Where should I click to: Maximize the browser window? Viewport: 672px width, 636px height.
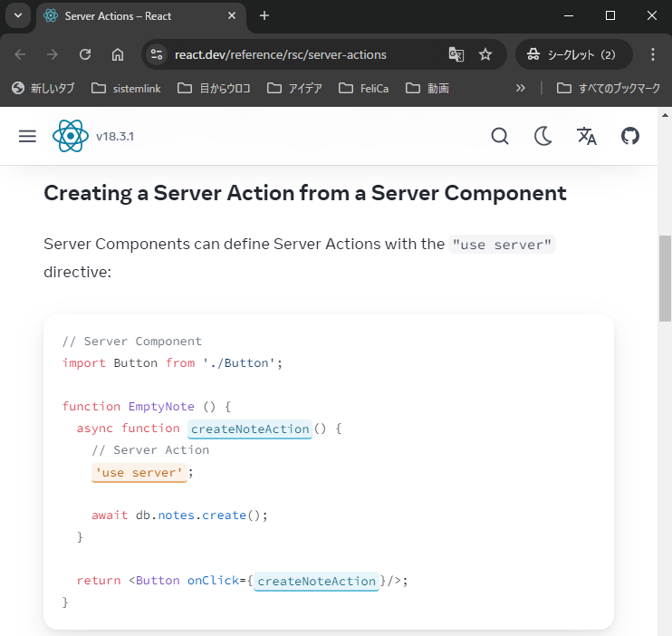point(610,16)
